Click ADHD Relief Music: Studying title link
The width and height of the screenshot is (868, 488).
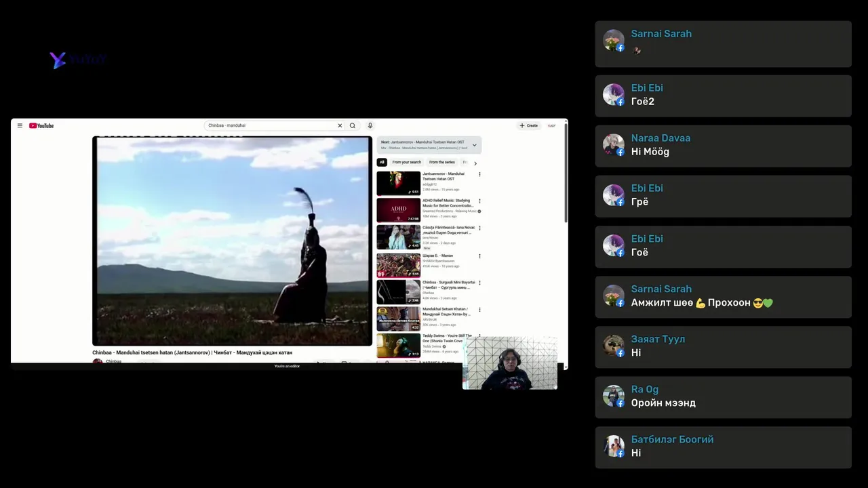click(x=448, y=203)
